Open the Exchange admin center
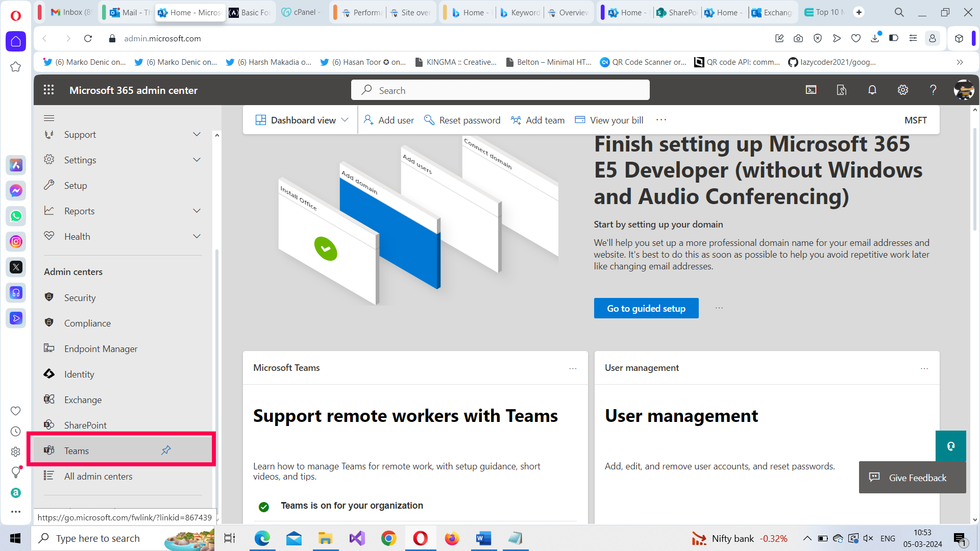The image size is (980, 551). (83, 399)
